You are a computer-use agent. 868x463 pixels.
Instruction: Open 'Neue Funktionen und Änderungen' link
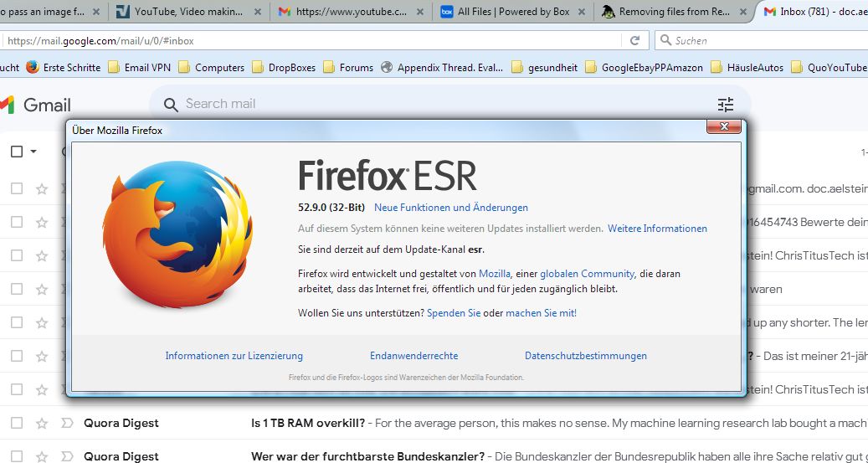coord(451,208)
